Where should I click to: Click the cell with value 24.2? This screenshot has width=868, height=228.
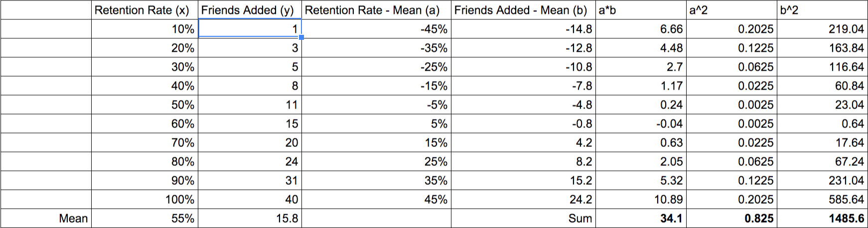[x=523, y=199]
